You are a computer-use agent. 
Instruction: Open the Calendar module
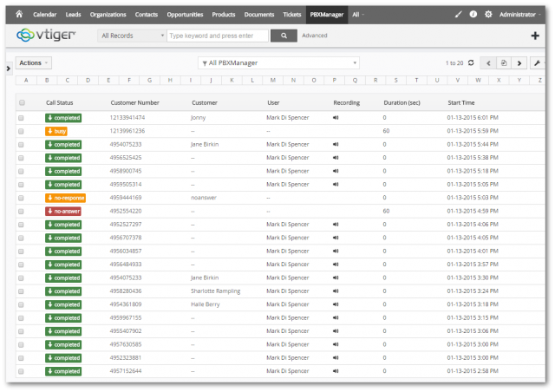click(x=44, y=15)
